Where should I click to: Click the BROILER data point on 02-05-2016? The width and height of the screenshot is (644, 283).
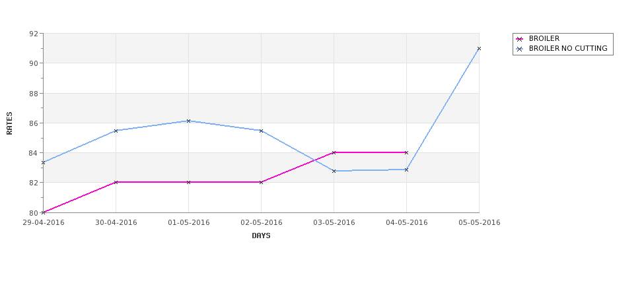click(x=261, y=182)
